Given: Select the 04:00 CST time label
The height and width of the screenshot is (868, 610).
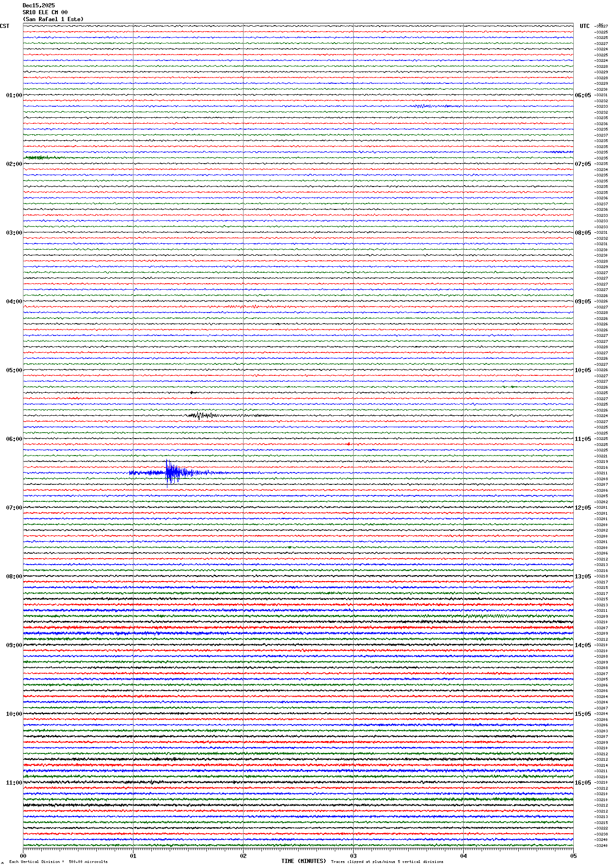Looking at the screenshot, I should [14, 302].
